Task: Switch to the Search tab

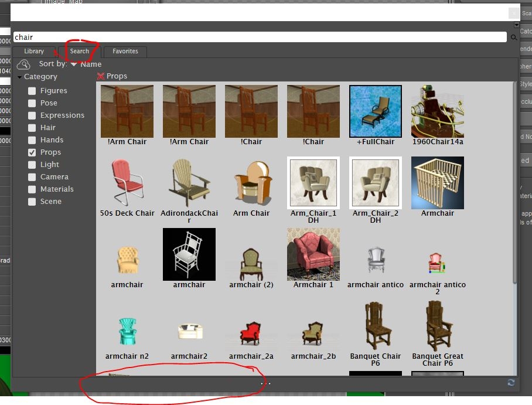Action: click(x=80, y=51)
